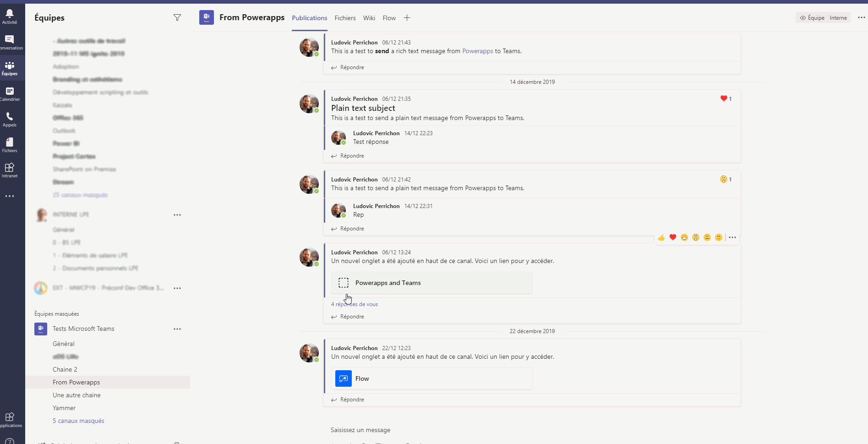Viewport: 868px width, 444px height.
Task: Show more apps via the rail ellipsis
Action: (x=10, y=196)
